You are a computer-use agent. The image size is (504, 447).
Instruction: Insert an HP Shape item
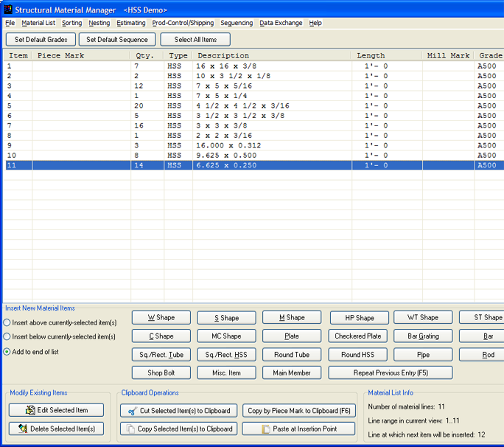360,318
